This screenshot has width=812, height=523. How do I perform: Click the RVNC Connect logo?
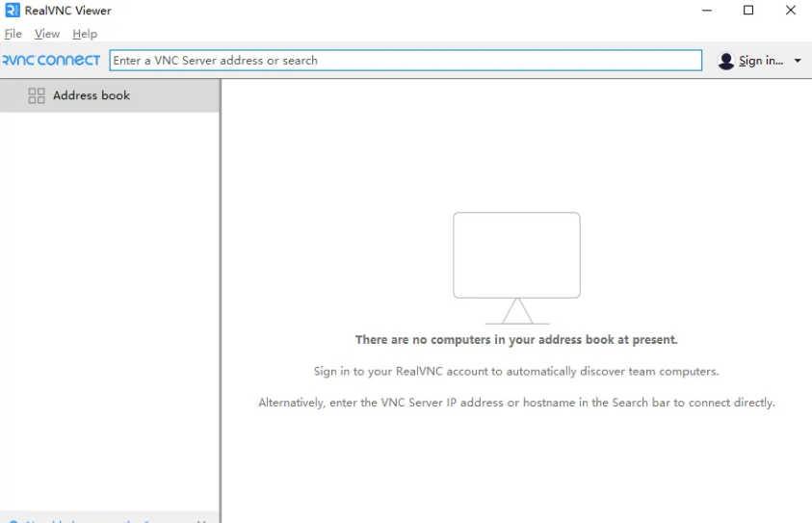(51, 60)
